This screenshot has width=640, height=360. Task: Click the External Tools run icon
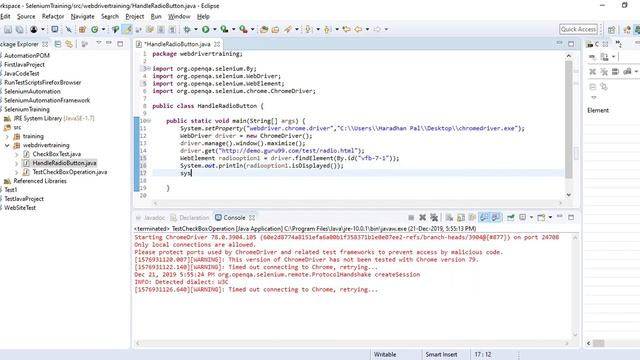pyautogui.click(x=243, y=29)
